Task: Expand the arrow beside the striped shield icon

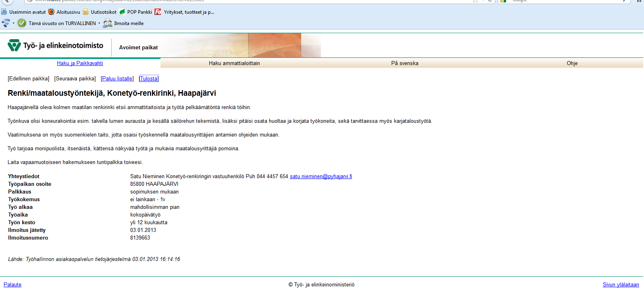Action: (x=13, y=23)
